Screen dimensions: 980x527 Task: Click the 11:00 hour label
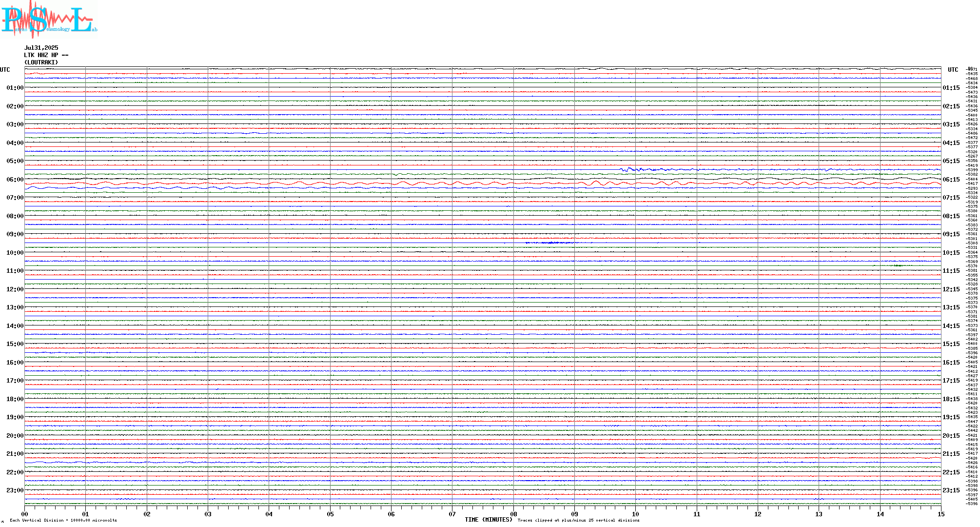(15, 271)
